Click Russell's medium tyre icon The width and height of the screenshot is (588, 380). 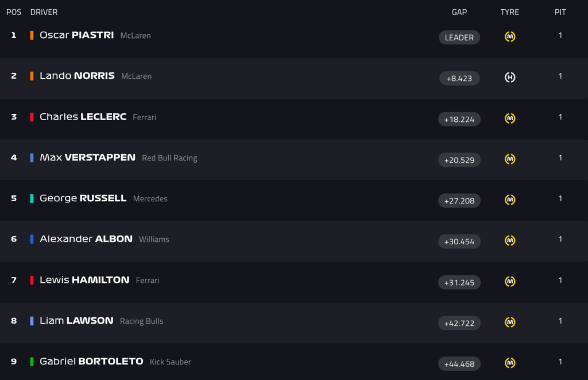(x=510, y=200)
